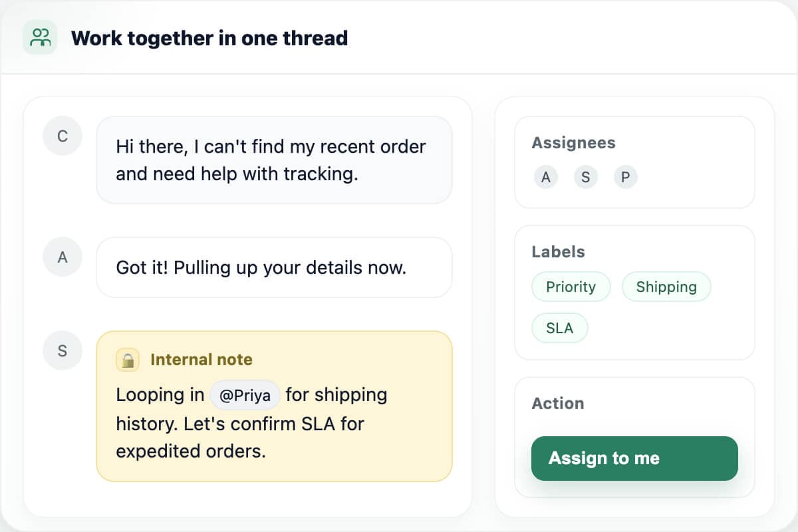Click the Work together in one thread title

210,38
